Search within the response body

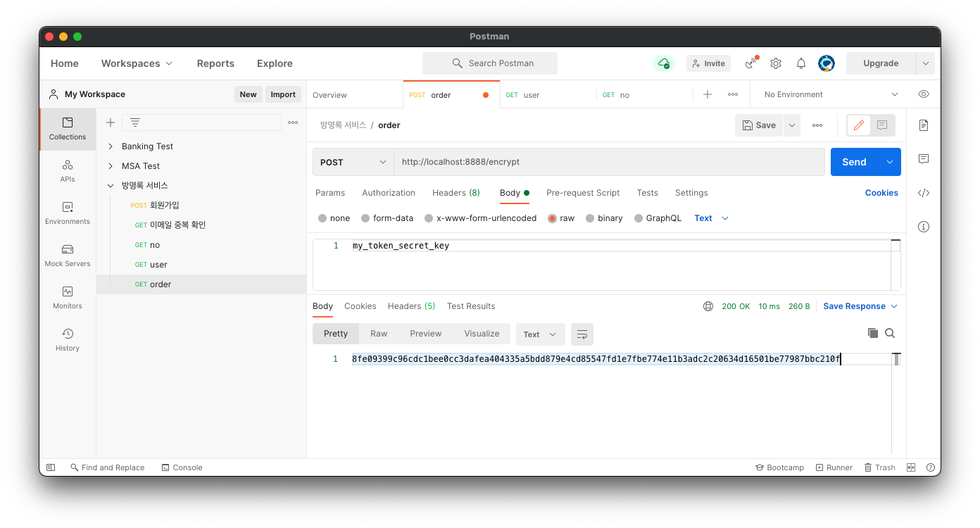click(890, 333)
